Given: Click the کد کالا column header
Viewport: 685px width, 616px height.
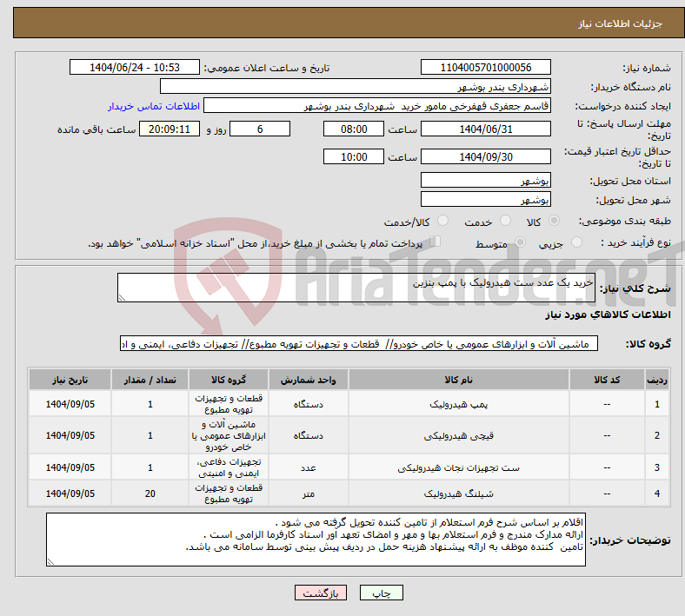Looking at the screenshot, I should click(607, 380).
